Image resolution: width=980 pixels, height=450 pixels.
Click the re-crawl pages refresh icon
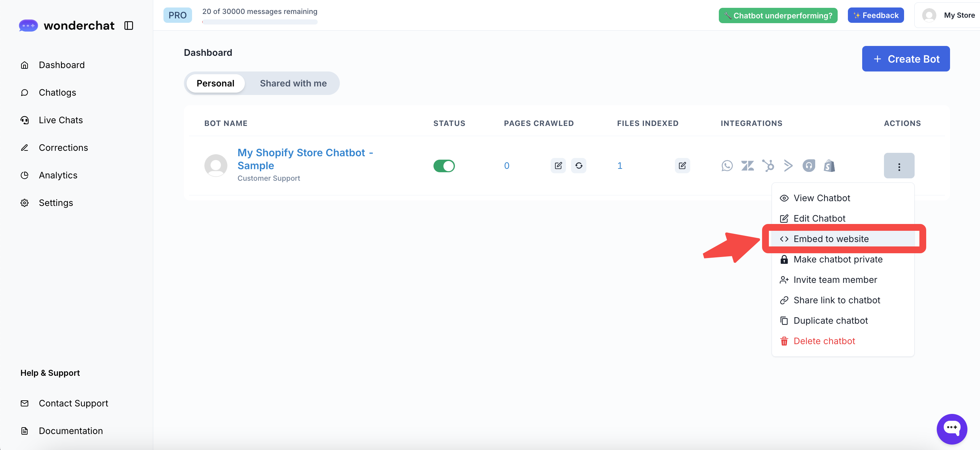[578, 166]
